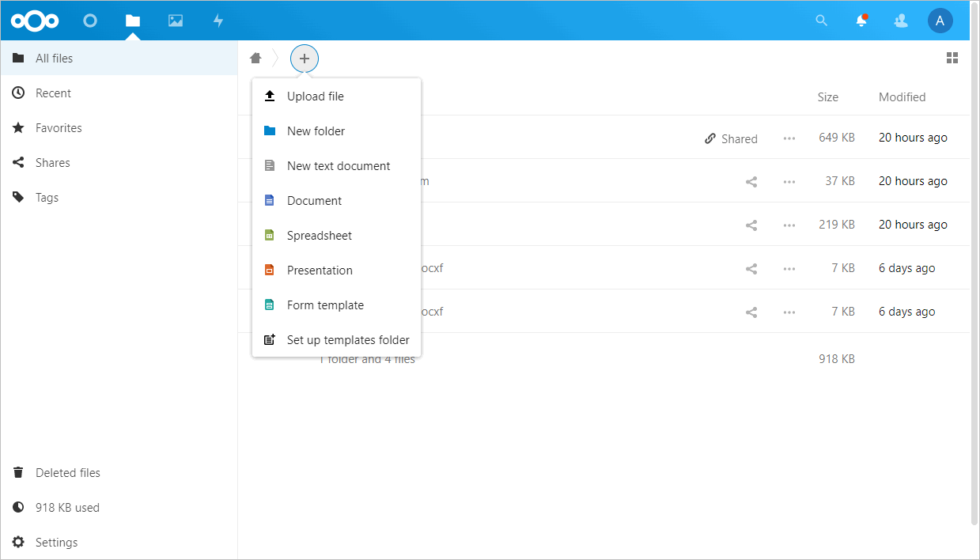Create a new Form template

click(x=336, y=305)
